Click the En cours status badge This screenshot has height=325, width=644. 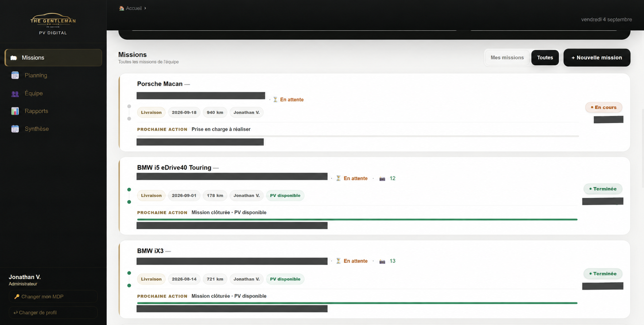click(x=604, y=107)
